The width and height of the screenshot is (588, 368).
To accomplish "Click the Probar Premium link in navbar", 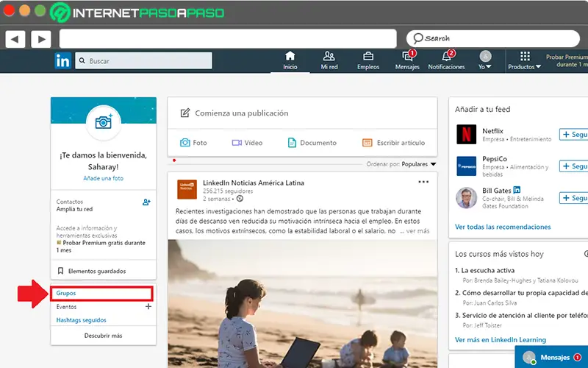I will coord(567,60).
